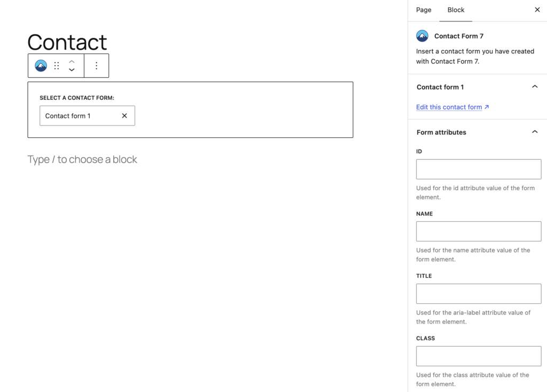Viewport: 547px width, 392px height.
Task: Collapse the Contact form 1 panel
Action: coord(535,87)
